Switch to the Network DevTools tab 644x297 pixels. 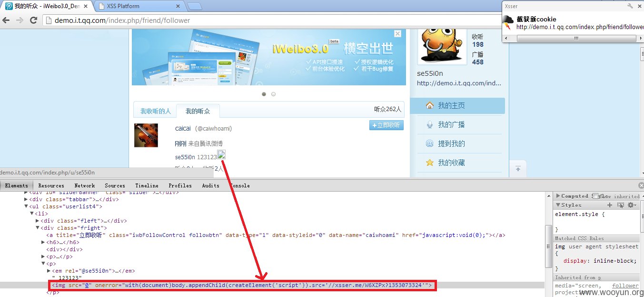pyautogui.click(x=85, y=185)
